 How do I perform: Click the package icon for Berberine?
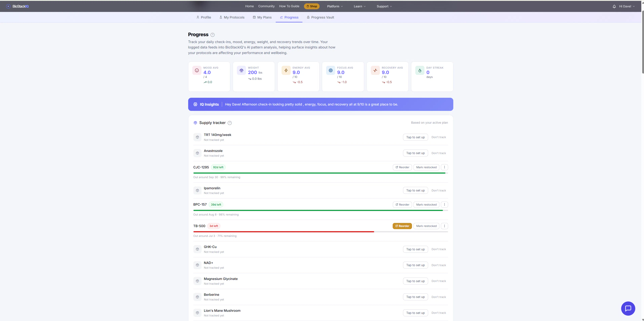coord(197,297)
